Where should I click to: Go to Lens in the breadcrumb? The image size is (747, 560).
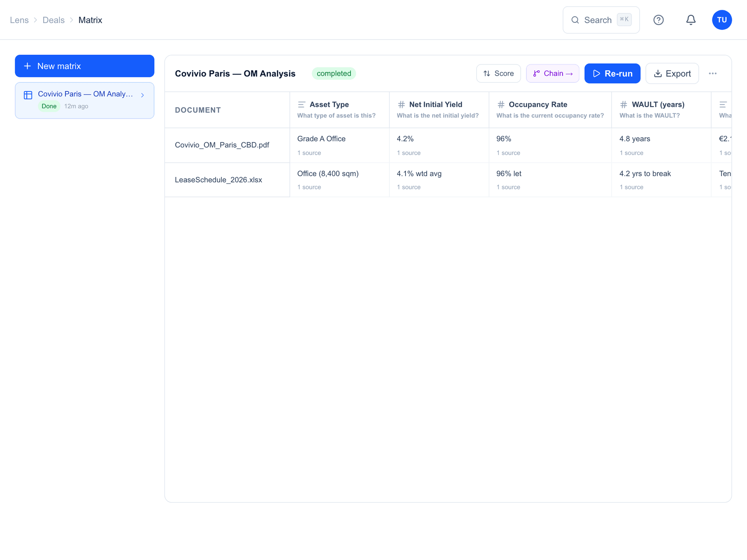[x=19, y=20]
